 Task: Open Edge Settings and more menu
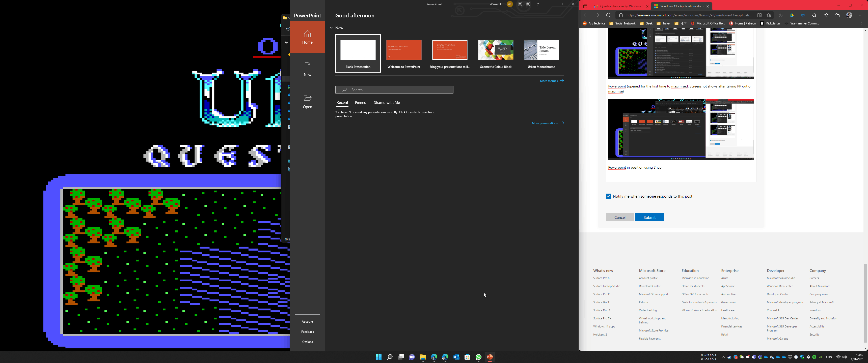pos(861,15)
